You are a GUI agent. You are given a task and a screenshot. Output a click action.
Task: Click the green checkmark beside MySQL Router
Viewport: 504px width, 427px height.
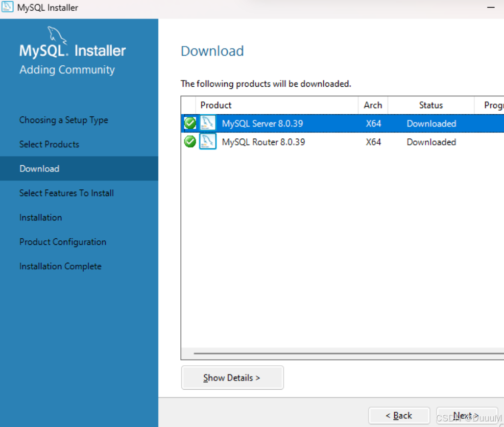(x=189, y=141)
